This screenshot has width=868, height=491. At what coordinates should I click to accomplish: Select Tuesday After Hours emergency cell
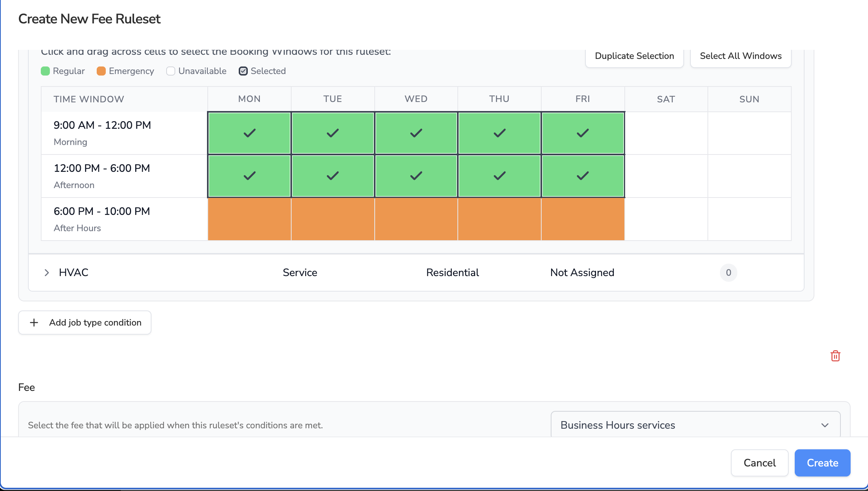tap(333, 219)
